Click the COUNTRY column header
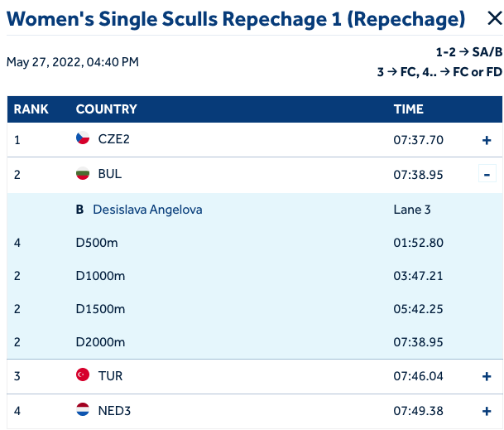Viewport: 504px width, 430px height. point(106,109)
